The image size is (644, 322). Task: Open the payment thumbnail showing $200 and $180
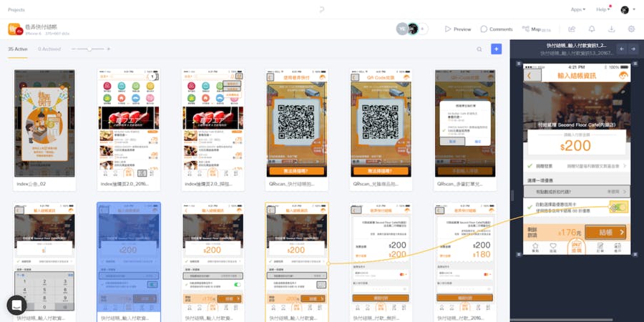tap(465, 257)
